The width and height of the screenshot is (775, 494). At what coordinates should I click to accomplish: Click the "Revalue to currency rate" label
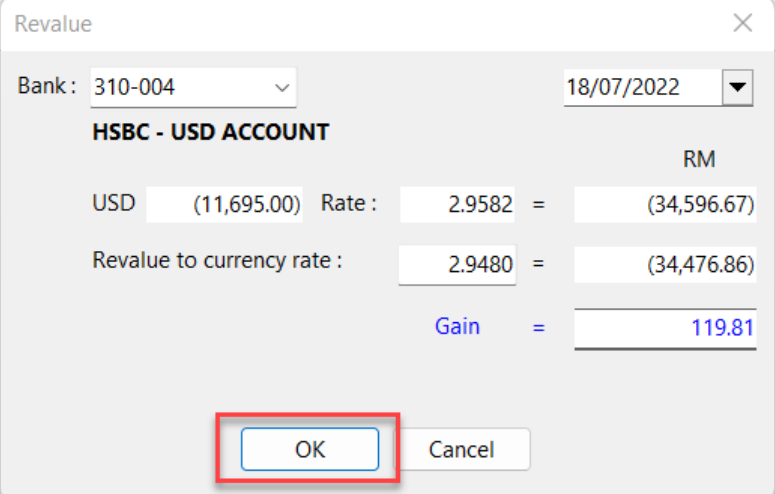click(217, 260)
